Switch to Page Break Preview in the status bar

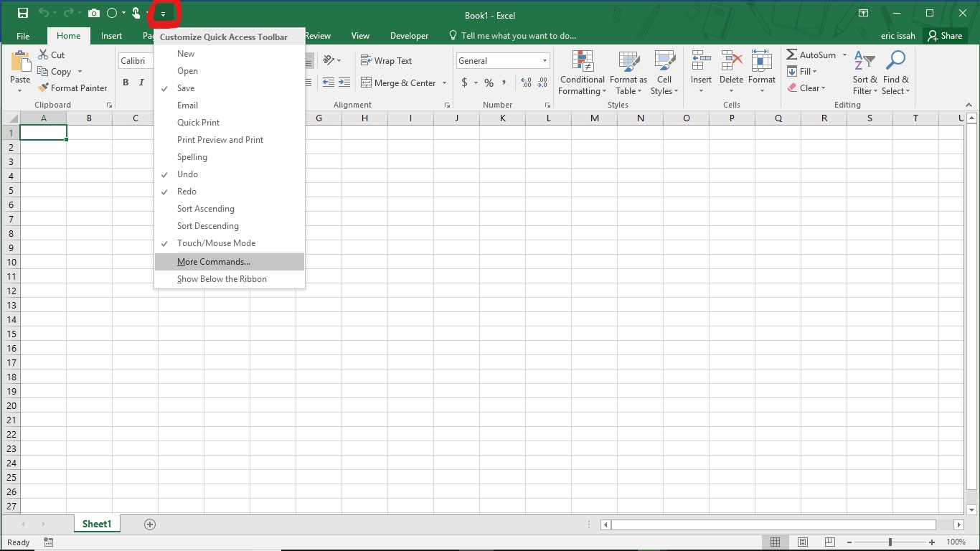point(829,542)
